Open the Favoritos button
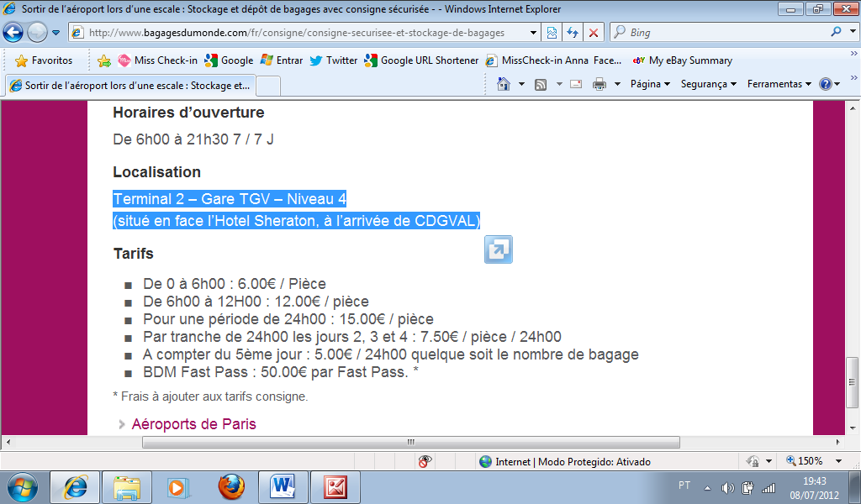The height and width of the screenshot is (504, 861). click(44, 60)
